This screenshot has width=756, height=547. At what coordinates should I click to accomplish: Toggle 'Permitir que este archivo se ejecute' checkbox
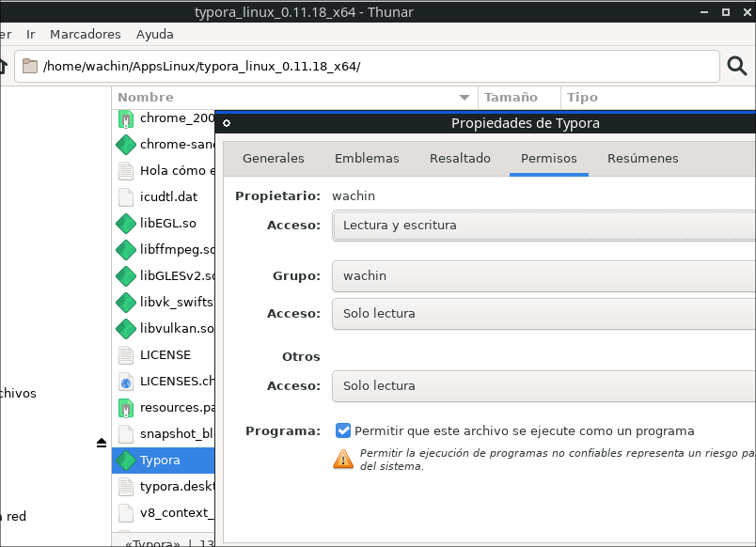coord(343,430)
